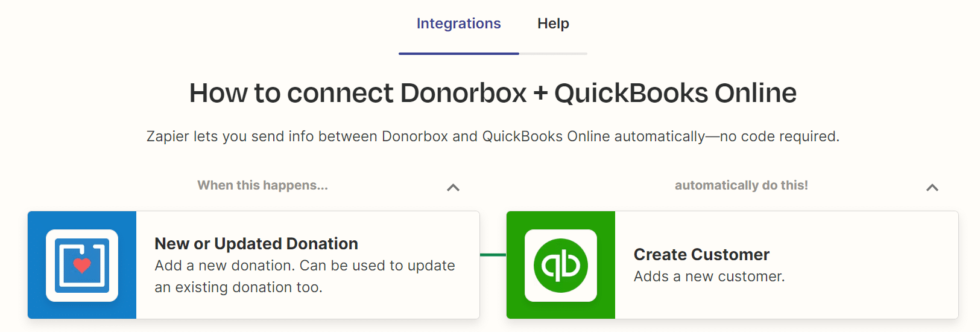The image size is (980, 332).
Task: Click the 'How to connect Donorbox + QuickBooks Online' heading
Action: 493,93
